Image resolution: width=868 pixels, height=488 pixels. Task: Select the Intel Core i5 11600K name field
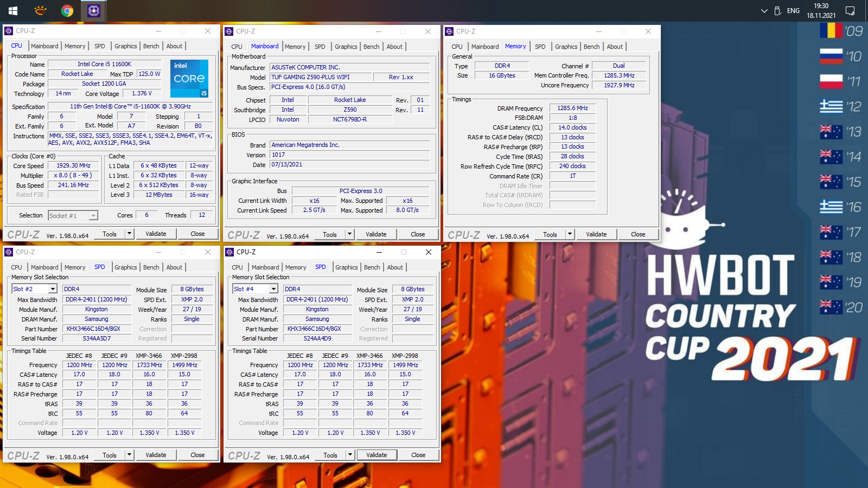104,64
